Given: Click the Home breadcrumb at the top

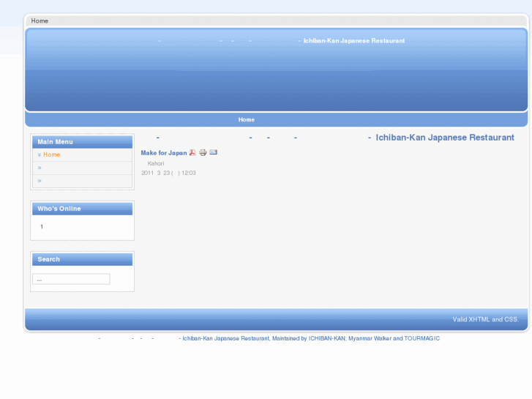Looking at the screenshot, I should pyautogui.click(x=40, y=20).
